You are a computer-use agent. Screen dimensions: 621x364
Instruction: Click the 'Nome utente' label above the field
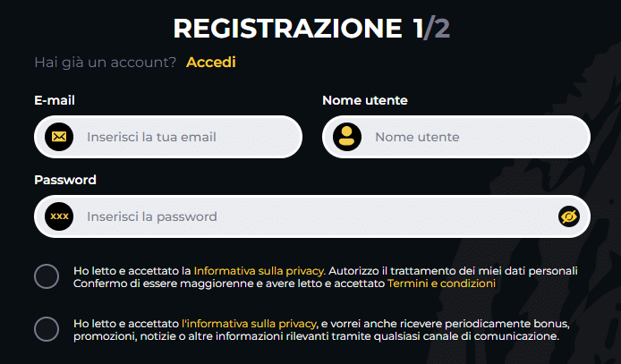tap(365, 100)
